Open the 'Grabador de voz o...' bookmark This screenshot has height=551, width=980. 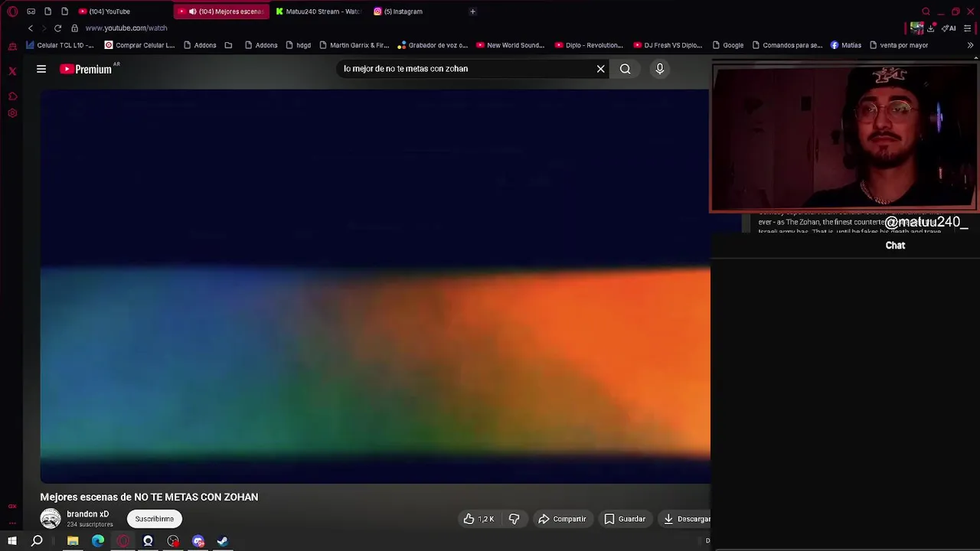[433, 45]
